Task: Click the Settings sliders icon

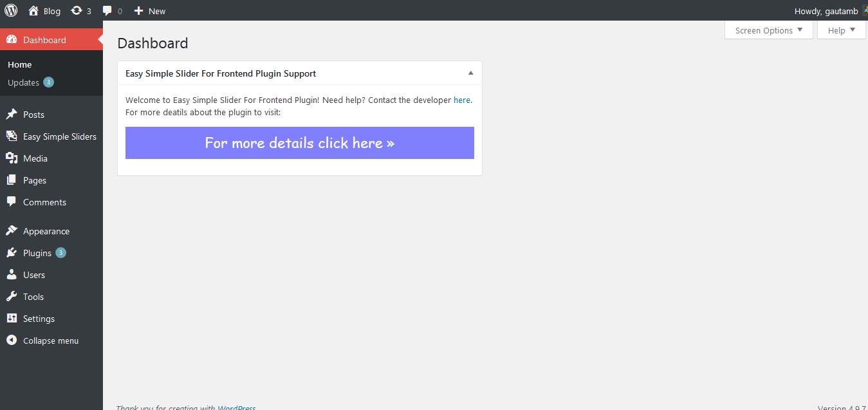Action: [12, 319]
